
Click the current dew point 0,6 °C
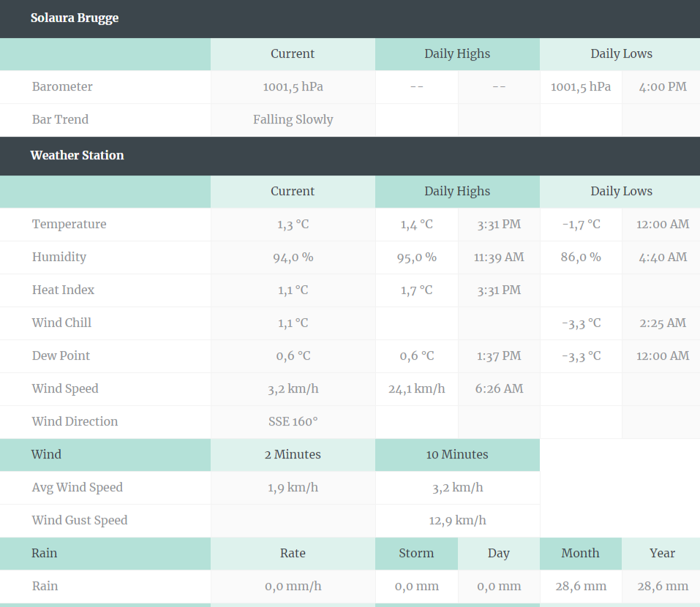click(x=293, y=355)
